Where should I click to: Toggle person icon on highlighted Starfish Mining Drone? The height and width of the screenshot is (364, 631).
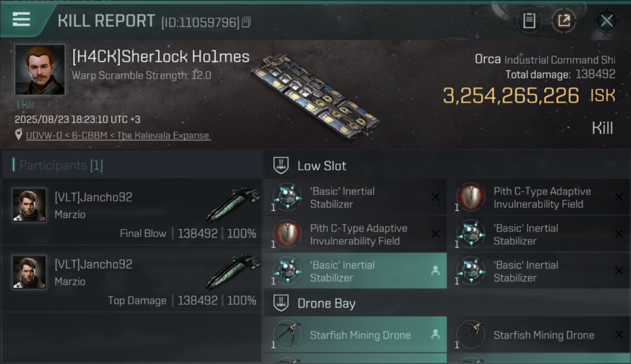point(435,334)
